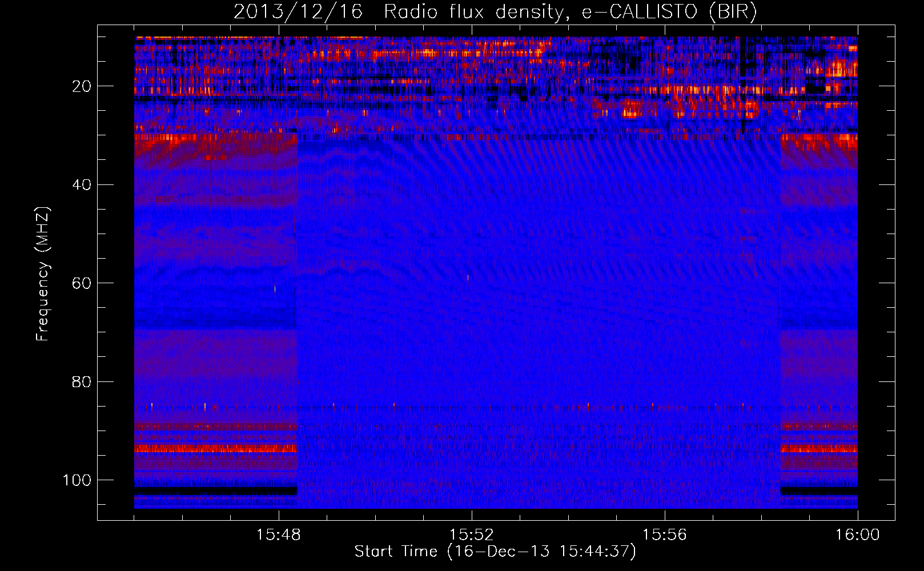Click the 15:48 time tick label

click(x=279, y=535)
